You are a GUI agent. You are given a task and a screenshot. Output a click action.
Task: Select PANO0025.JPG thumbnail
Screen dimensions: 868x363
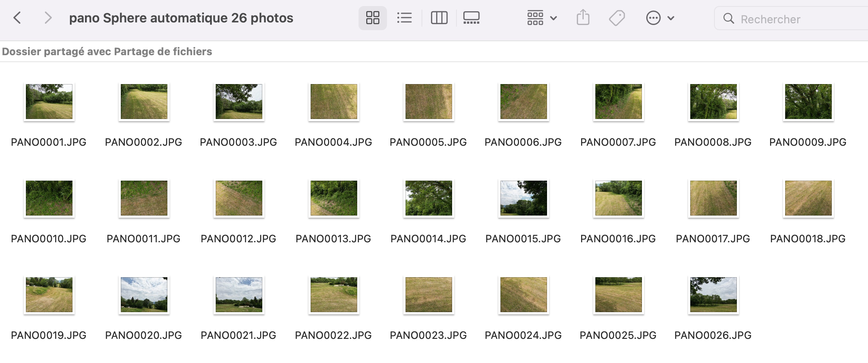tap(619, 295)
